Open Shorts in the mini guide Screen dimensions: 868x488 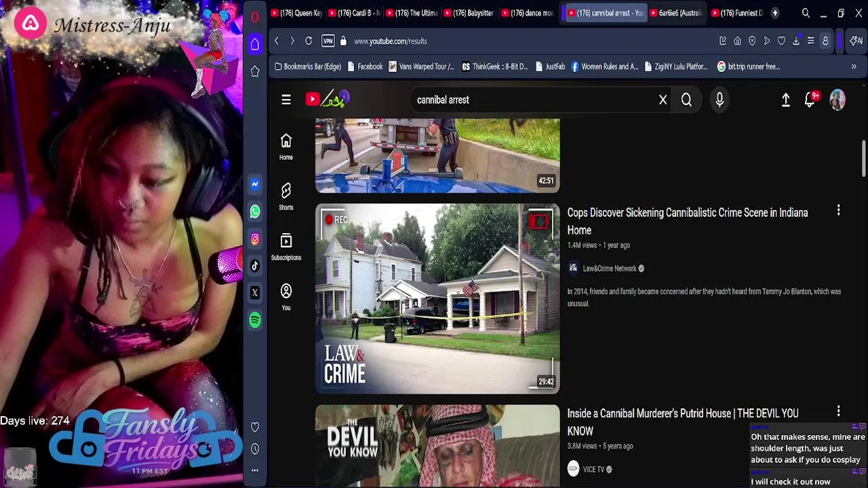(x=286, y=197)
